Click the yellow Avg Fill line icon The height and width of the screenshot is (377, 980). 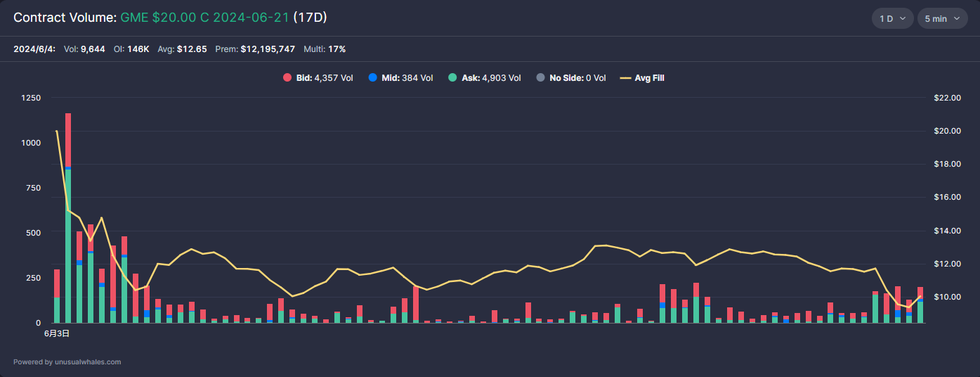pyautogui.click(x=625, y=78)
